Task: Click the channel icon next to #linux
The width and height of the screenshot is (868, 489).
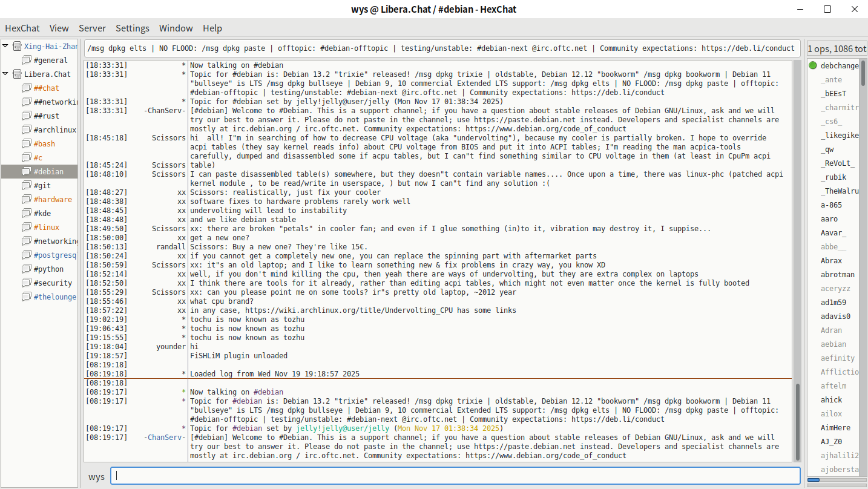Action: (26, 228)
